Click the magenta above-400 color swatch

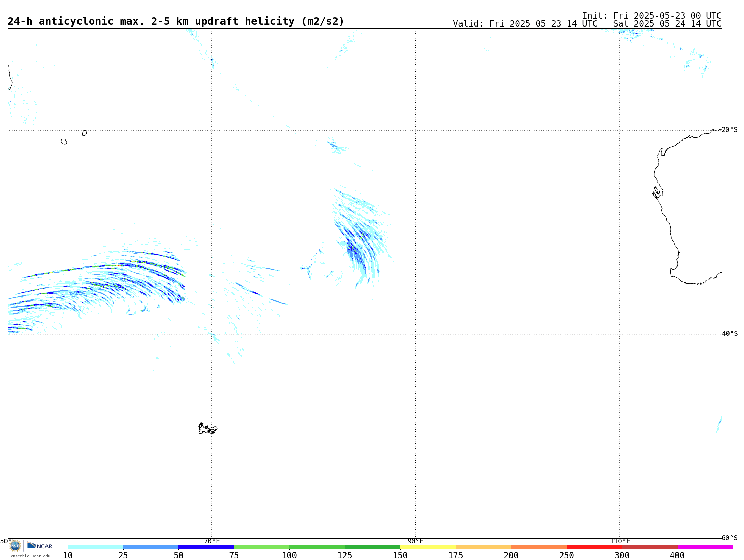click(x=705, y=547)
